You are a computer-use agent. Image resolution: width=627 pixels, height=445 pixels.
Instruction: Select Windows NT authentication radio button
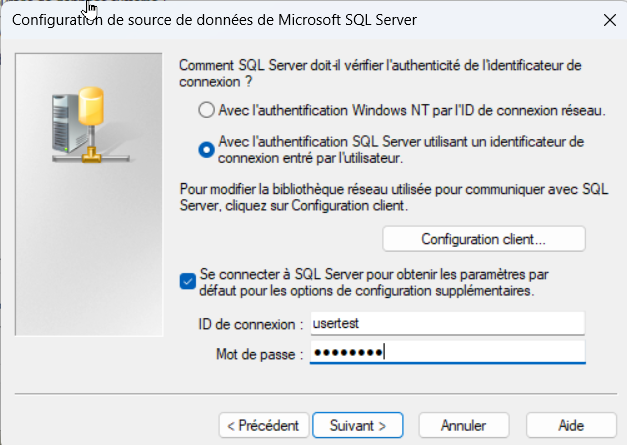click(206, 109)
